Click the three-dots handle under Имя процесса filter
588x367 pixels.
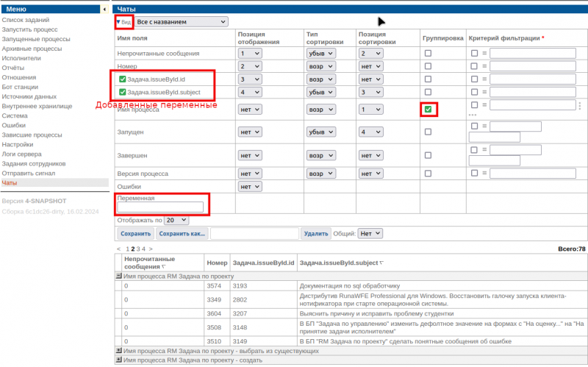pos(473,115)
